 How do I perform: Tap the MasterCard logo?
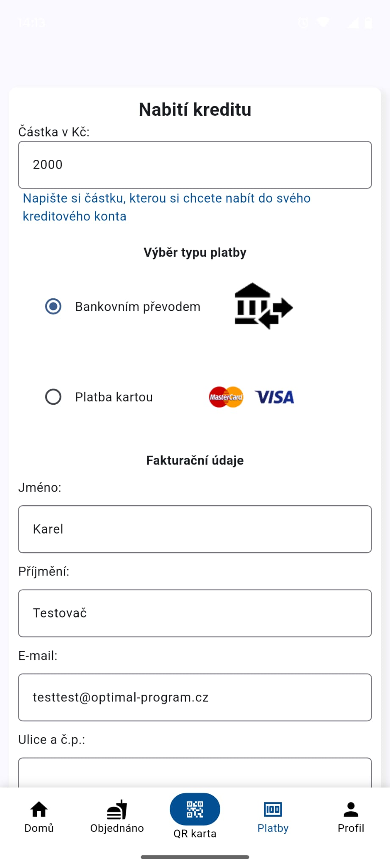point(226,397)
